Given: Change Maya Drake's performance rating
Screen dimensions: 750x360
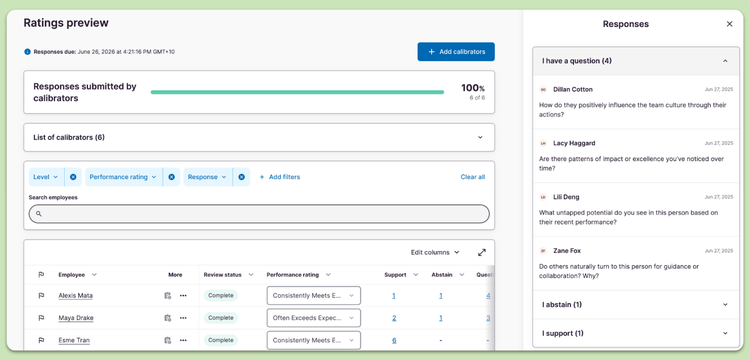Looking at the screenshot, I should coord(313,318).
